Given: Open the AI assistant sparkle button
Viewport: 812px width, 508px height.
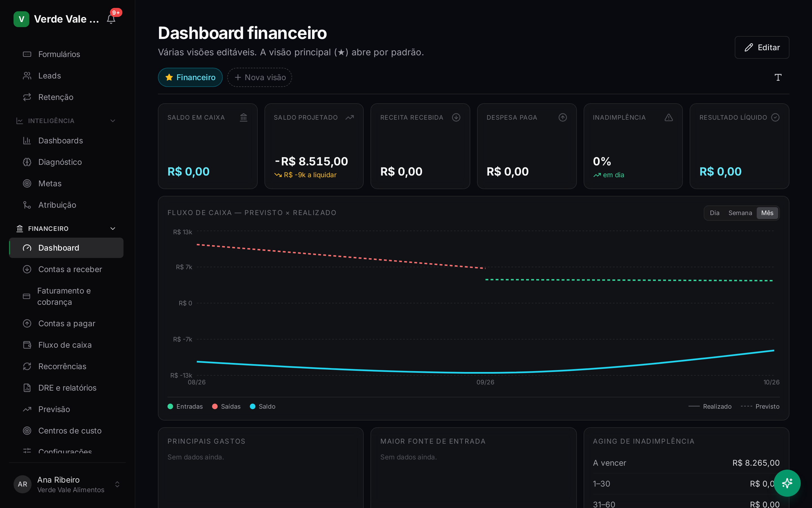Looking at the screenshot, I should [787, 483].
